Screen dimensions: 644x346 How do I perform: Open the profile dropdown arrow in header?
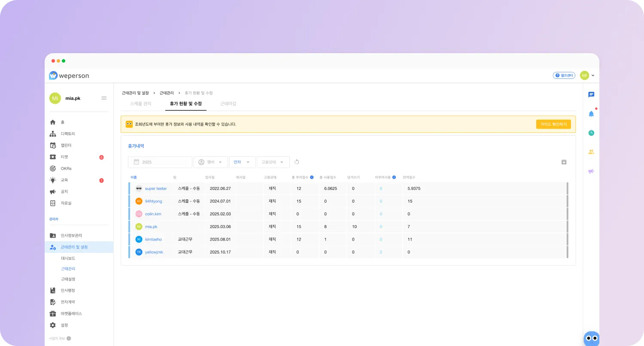(593, 75)
